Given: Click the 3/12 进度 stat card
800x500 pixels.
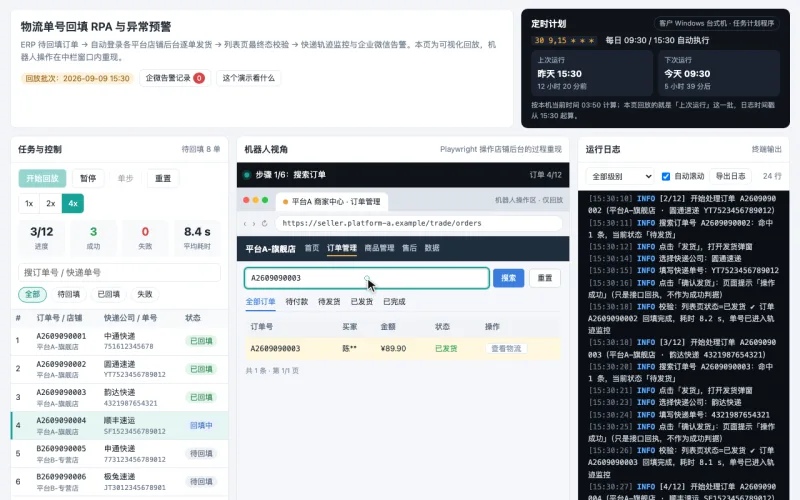Looking at the screenshot, I should (41, 237).
